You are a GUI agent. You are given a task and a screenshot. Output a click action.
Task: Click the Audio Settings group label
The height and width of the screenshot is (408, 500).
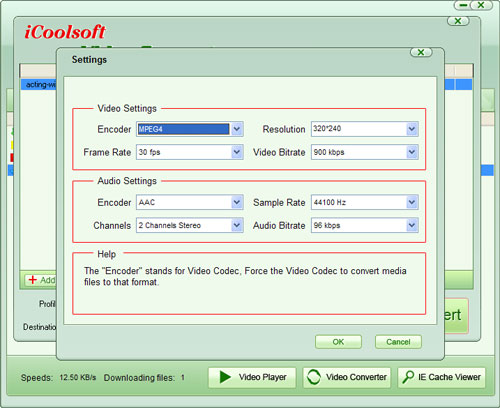127,181
